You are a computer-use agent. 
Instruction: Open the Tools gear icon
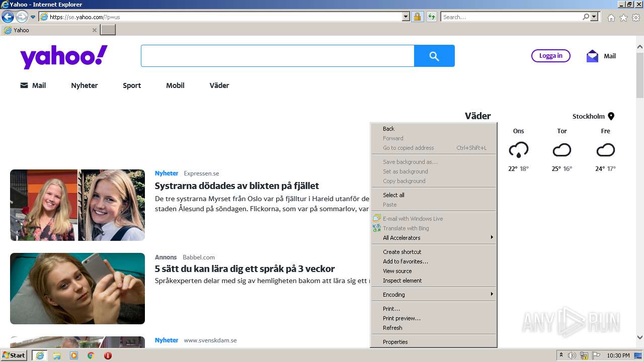coord(636,18)
